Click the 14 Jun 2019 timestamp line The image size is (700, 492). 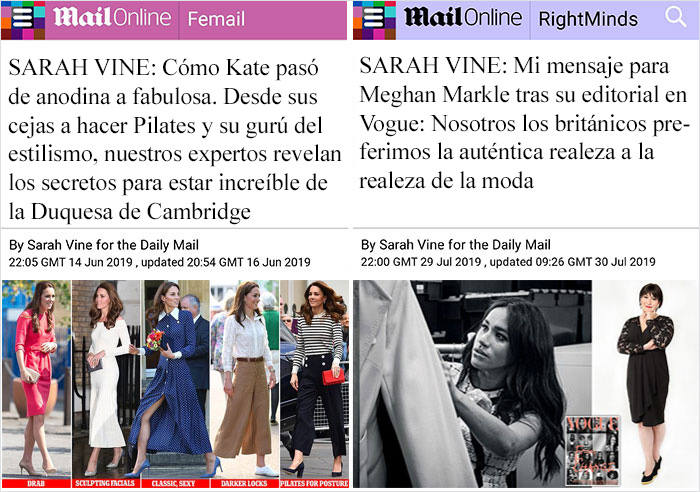click(x=159, y=263)
